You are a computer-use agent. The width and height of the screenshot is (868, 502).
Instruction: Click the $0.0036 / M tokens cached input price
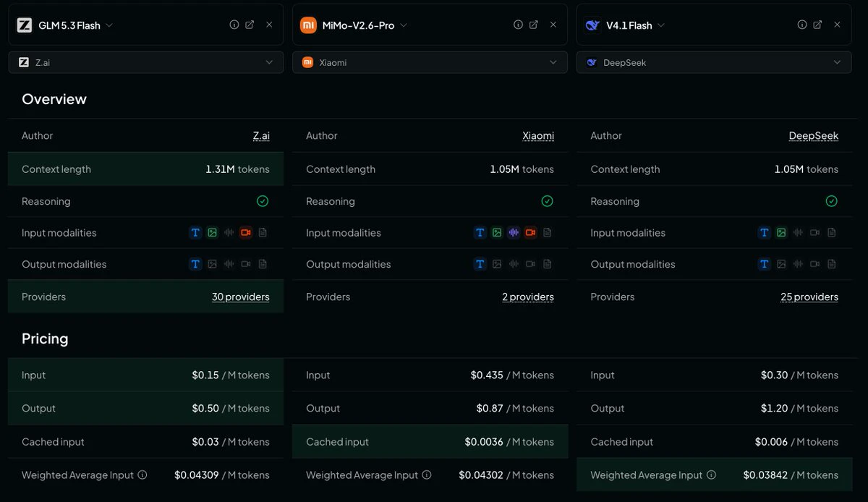[509, 442]
